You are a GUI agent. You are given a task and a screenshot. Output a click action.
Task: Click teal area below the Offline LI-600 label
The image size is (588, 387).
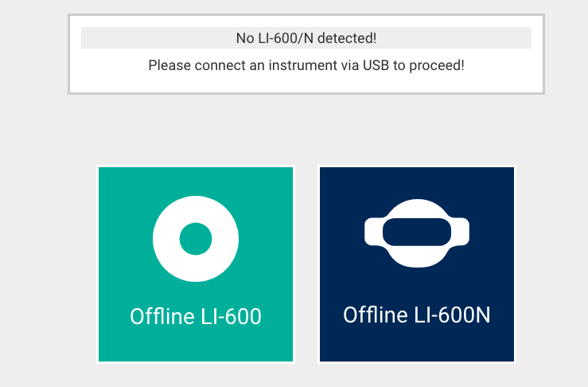pos(196,345)
